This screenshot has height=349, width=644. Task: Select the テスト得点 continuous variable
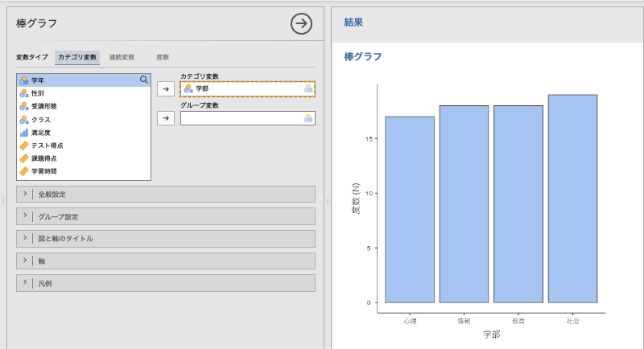pyautogui.click(x=47, y=146)
